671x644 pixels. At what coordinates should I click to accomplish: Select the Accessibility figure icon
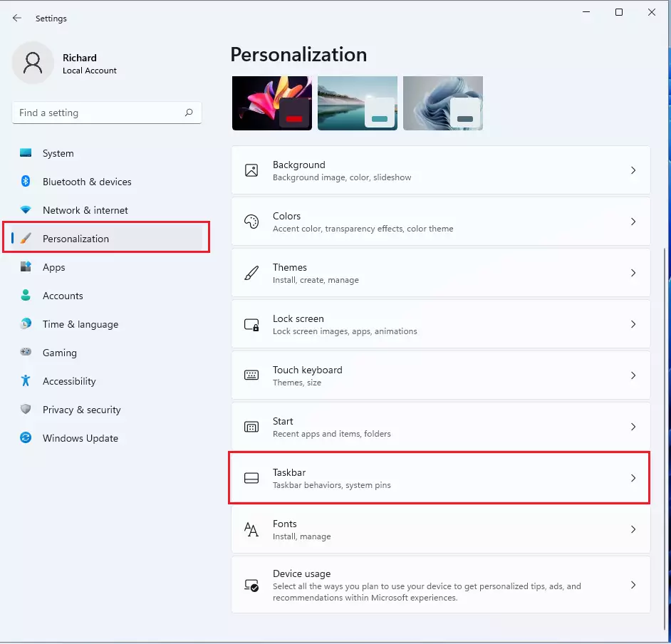26,380
